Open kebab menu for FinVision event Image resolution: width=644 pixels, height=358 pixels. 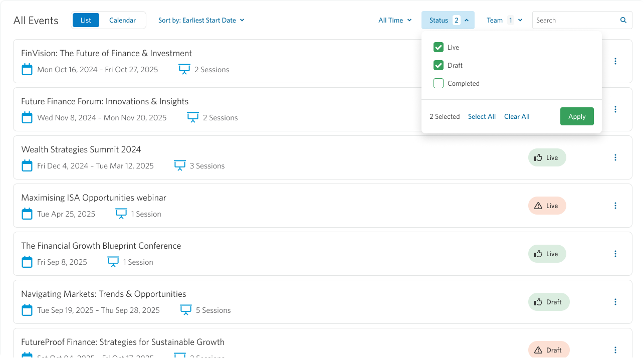615,61
